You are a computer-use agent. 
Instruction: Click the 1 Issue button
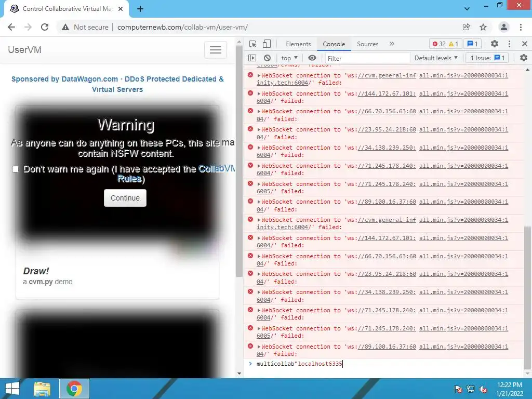[x=487, y=58]
